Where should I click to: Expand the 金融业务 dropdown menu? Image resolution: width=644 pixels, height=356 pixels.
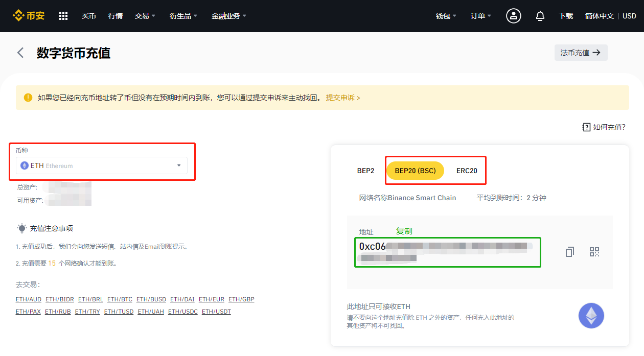point(229,16)
